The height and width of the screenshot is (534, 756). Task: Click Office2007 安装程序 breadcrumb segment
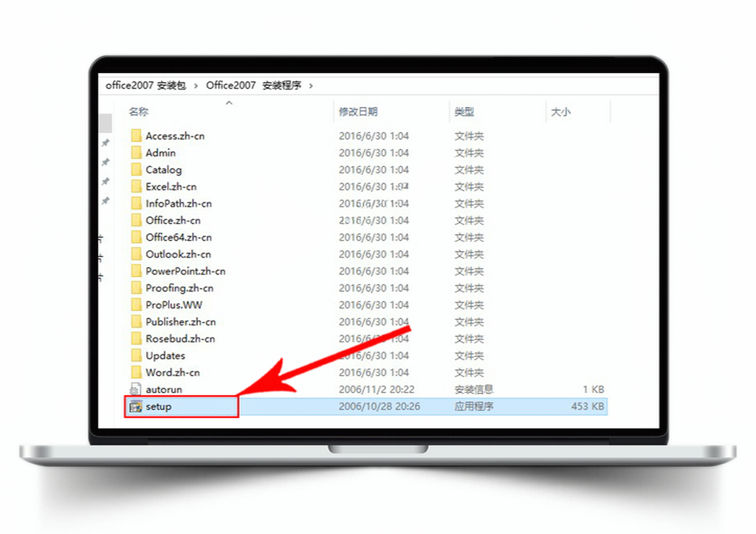pyautogui.click(x=254, y=86)
